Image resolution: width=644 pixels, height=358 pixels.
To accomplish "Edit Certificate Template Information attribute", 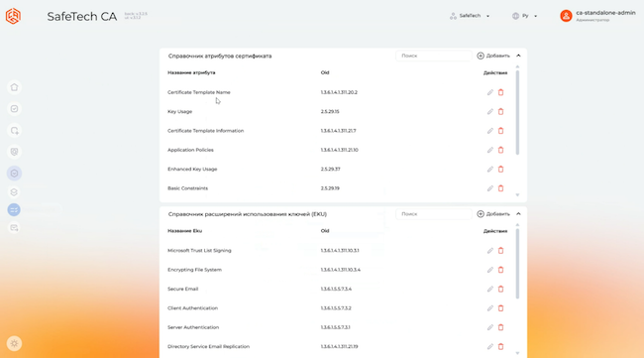I will (x=490, y=131).
